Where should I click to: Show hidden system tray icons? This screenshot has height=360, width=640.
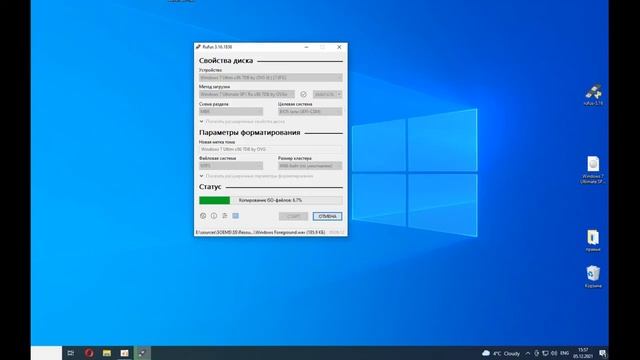(528, 353)
